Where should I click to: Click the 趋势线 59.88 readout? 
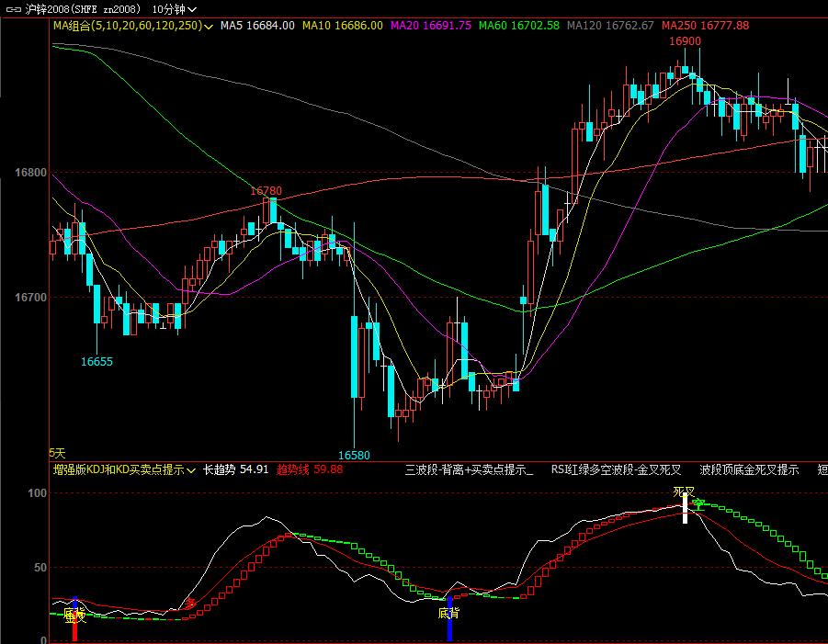(x=310, y=469)
